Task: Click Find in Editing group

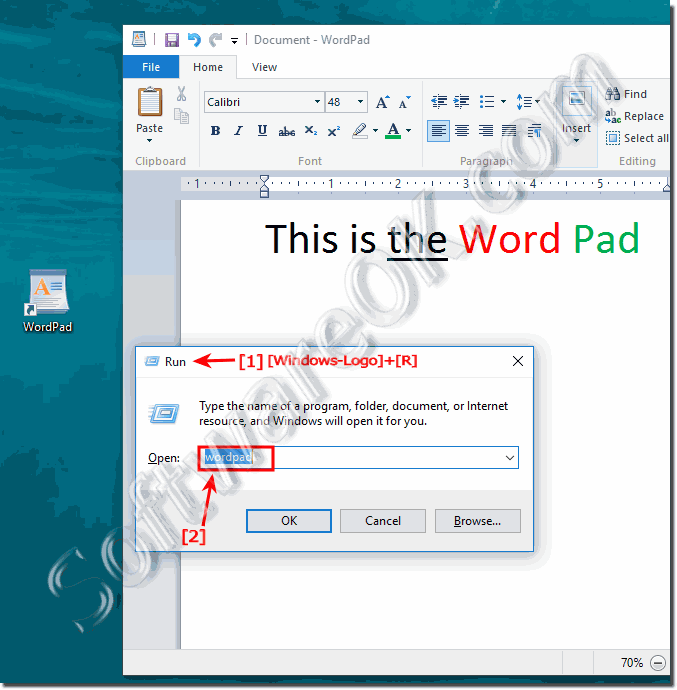Action: 626,94
